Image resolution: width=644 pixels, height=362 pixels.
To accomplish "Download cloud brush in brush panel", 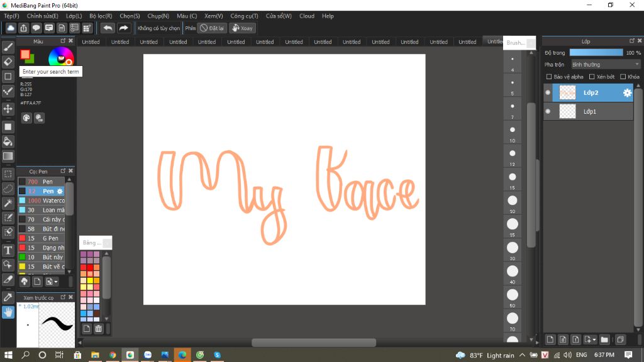I will pos(25,282).
